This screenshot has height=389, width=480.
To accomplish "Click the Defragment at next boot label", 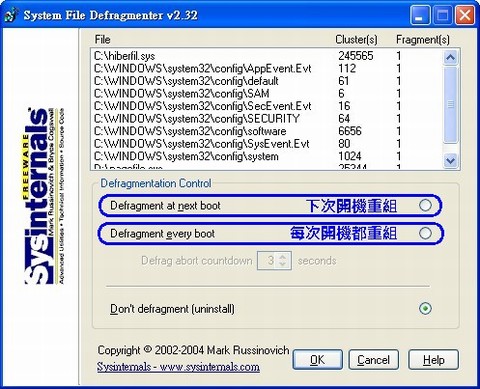I will [165, 206].
